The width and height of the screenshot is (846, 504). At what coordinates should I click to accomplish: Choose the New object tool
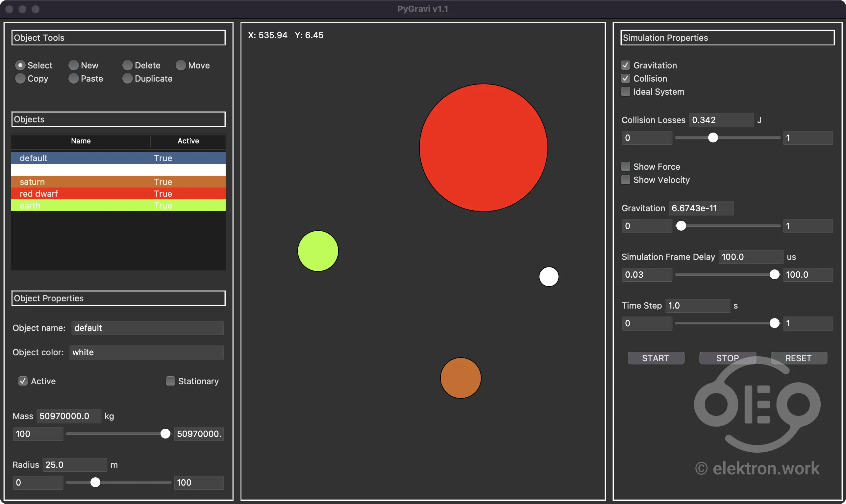coord(73,65)
